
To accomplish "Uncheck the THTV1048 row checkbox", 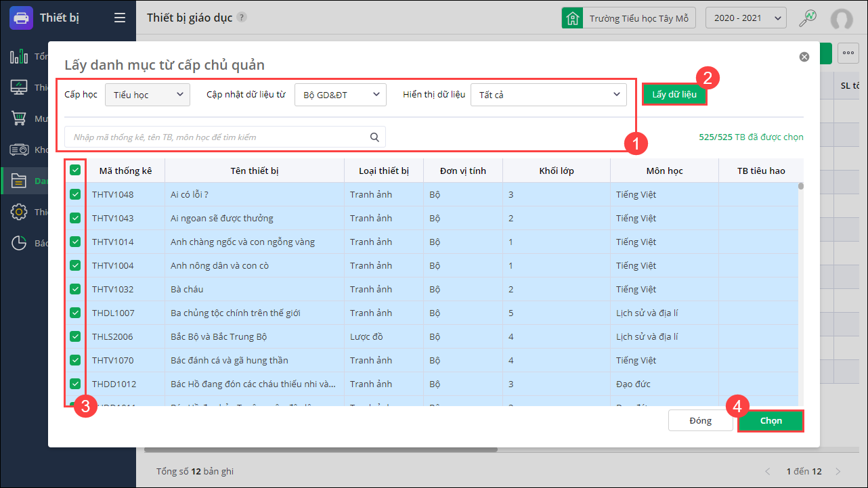I will 75,195.
